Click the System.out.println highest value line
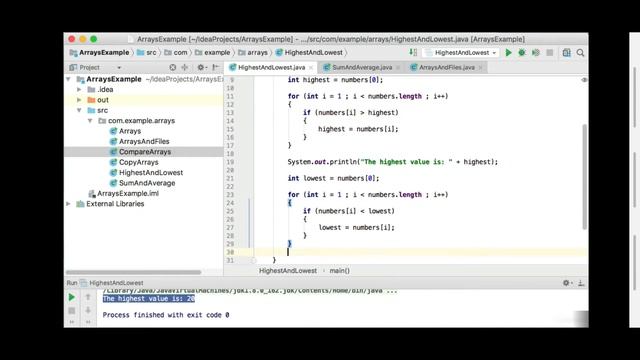 [393, 162]
